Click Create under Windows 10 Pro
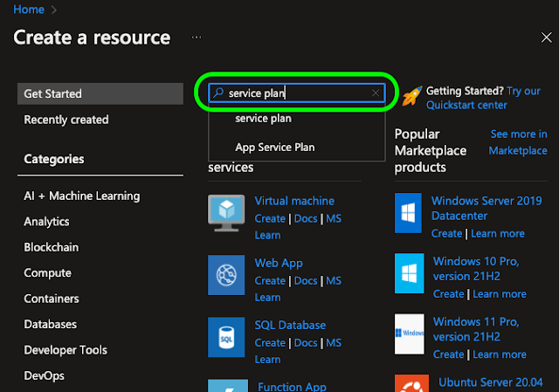 coord(448,294)
